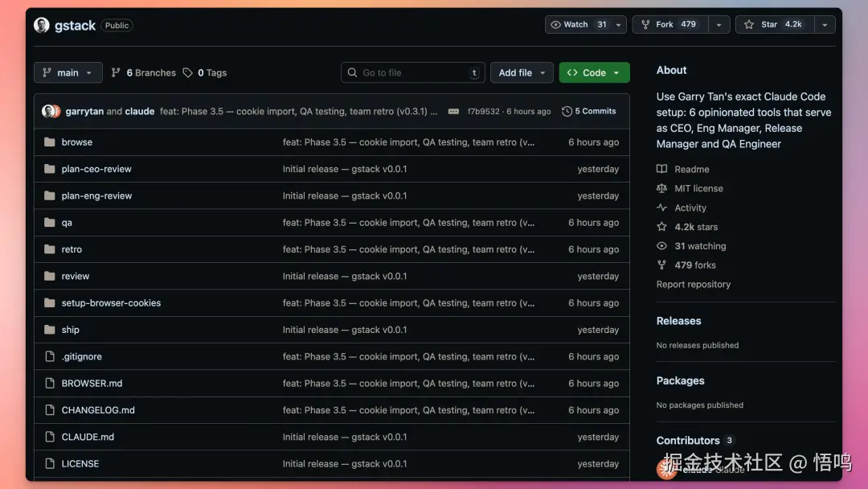This screenshot has width=868, height=489.
Task: Open the Activity link
Action: [x=690, y=208]
